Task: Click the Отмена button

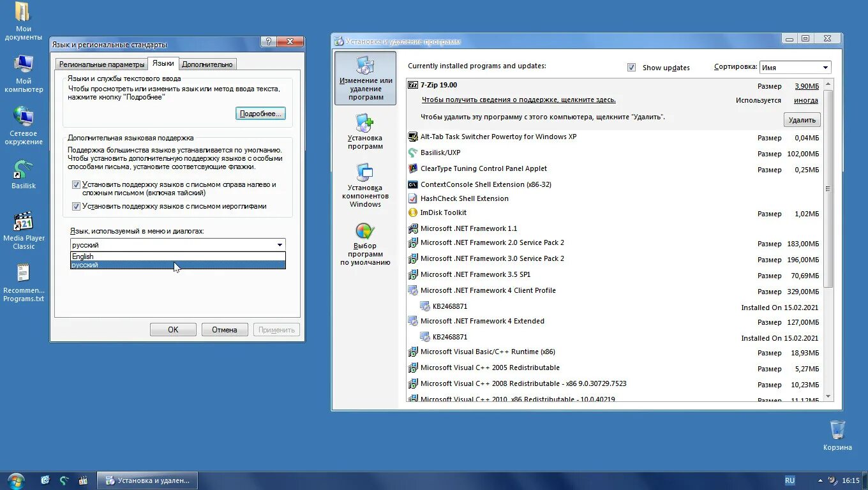Action: (x=225, y=330)
